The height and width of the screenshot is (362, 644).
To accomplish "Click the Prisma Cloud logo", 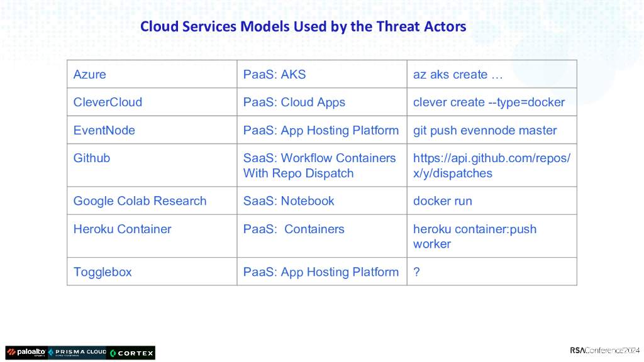I will click(77, 353).
